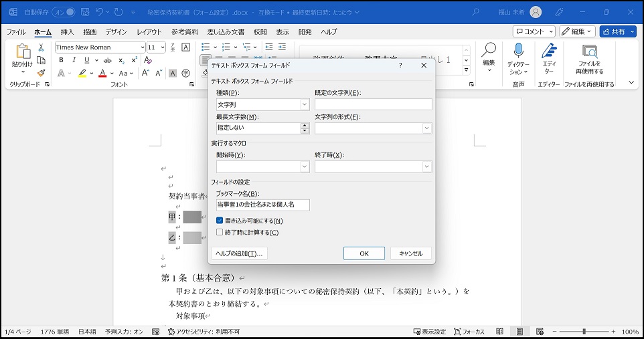This screenshot has width=644, height=339.
Task: Decrease font size with shrink icon
Action: pos(159,73)
